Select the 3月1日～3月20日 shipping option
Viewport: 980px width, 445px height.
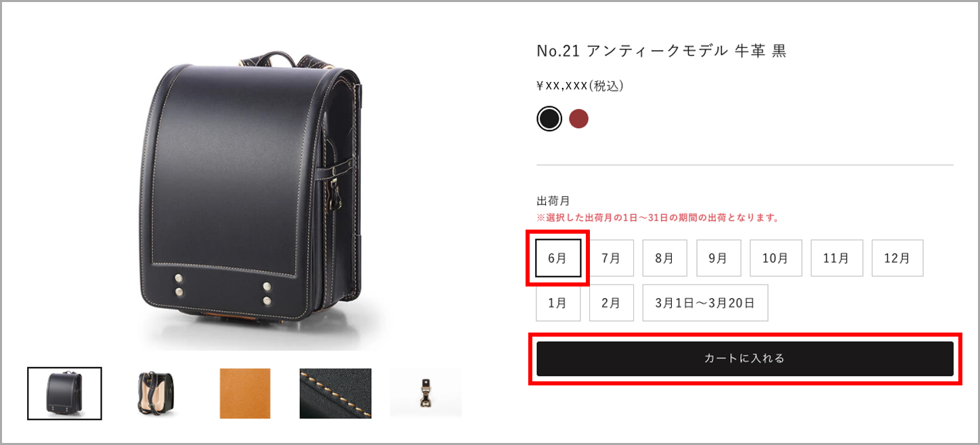click(x=705, y=303)
